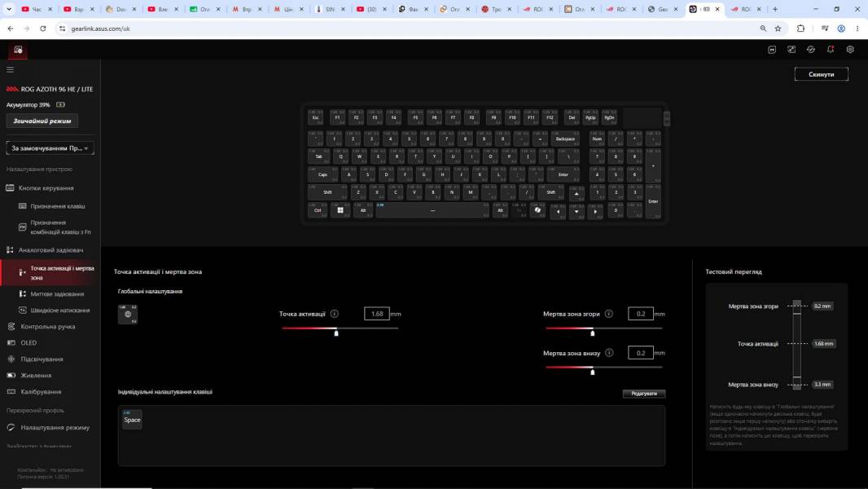
Task: Click the Мертва зона згори slider
Action: click(x=604, y=329)
